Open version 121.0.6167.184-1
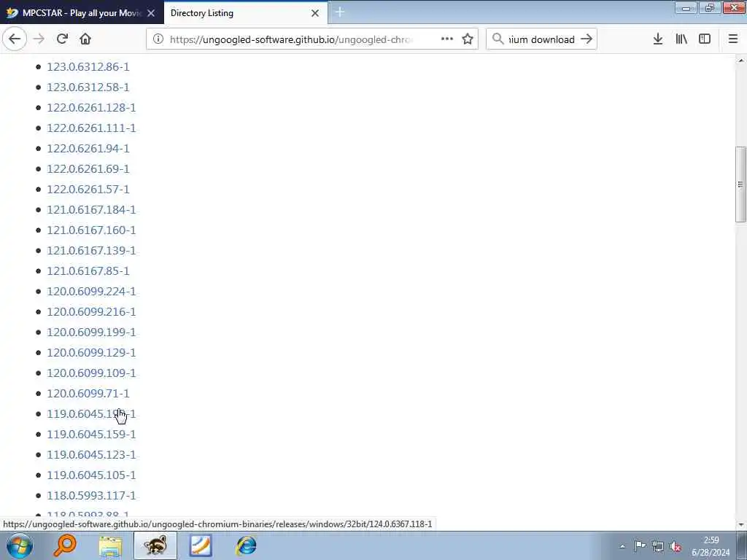Screen dimensions: 747x560 (x=91, y=210)
